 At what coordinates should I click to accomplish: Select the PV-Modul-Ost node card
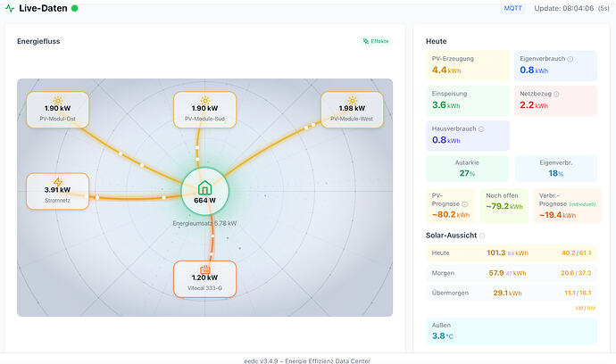coord(58,110)
